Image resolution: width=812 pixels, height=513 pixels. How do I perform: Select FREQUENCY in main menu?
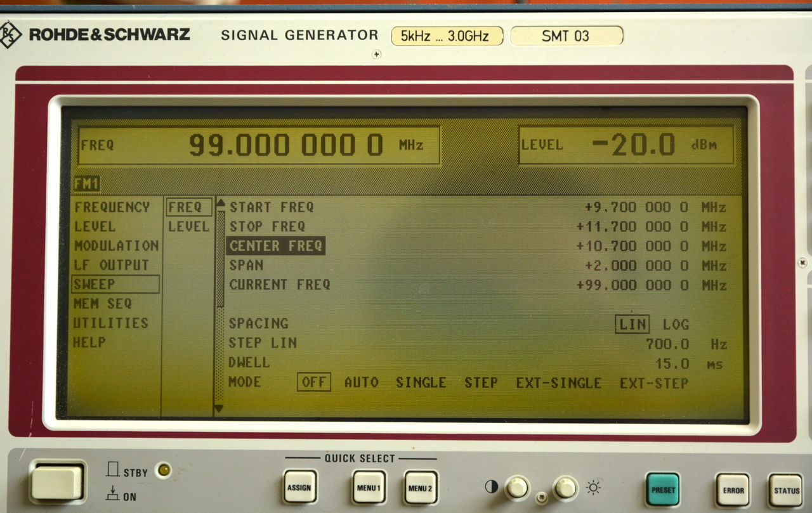coord(112,207)
